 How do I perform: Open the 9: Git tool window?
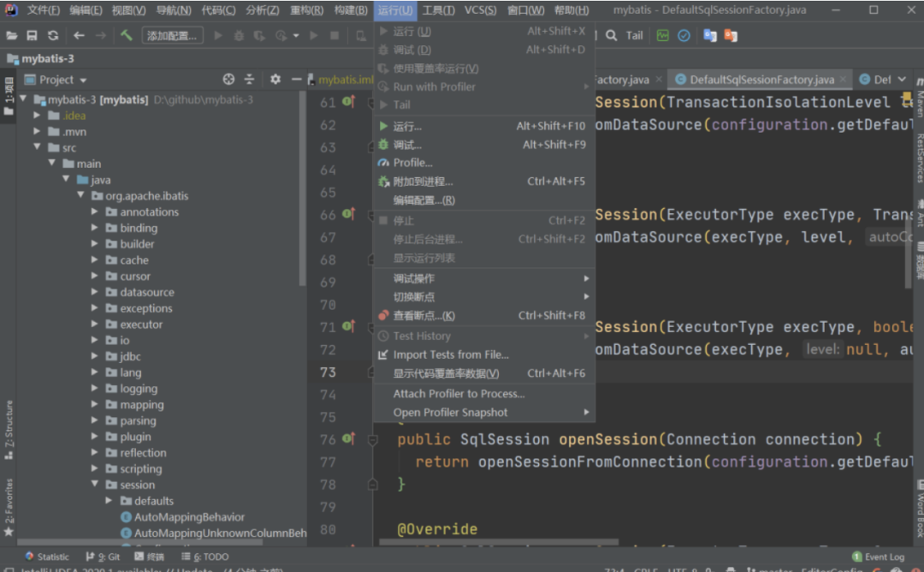pos(103,557)
